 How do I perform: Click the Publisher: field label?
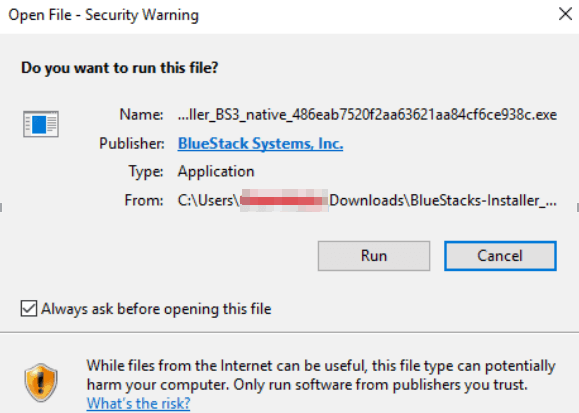click(132, 143)
